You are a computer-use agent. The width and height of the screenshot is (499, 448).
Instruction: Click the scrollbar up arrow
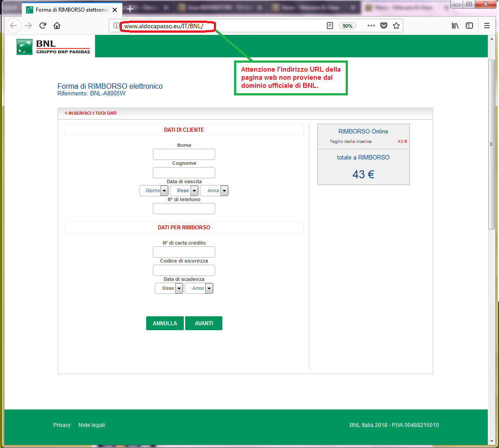pyautogui.click(x=492, y=39)
